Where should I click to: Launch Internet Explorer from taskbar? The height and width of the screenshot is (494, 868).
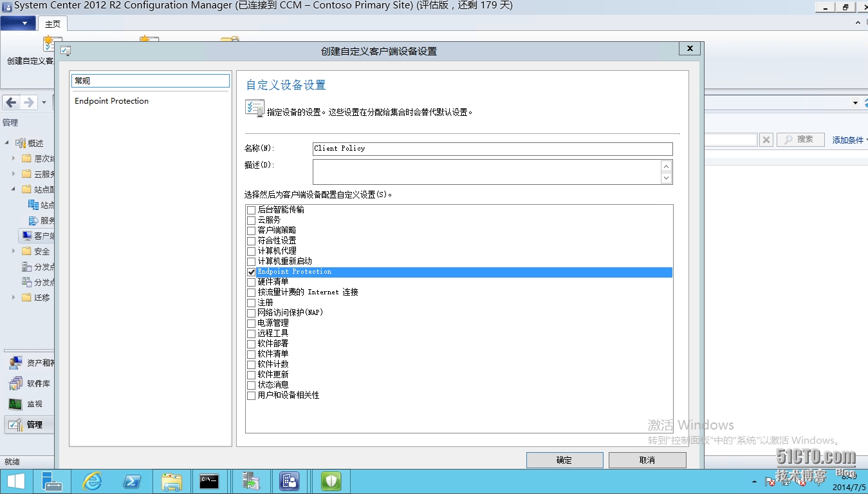tap(93, 481)
